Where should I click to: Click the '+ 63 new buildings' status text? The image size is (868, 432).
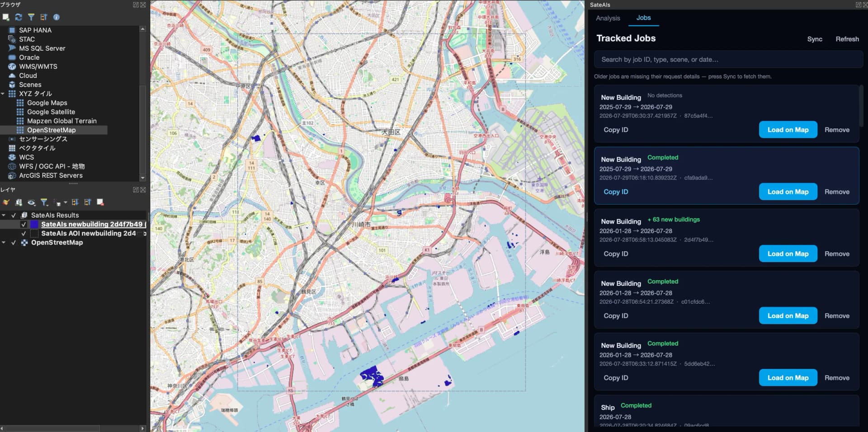point(674,220)
